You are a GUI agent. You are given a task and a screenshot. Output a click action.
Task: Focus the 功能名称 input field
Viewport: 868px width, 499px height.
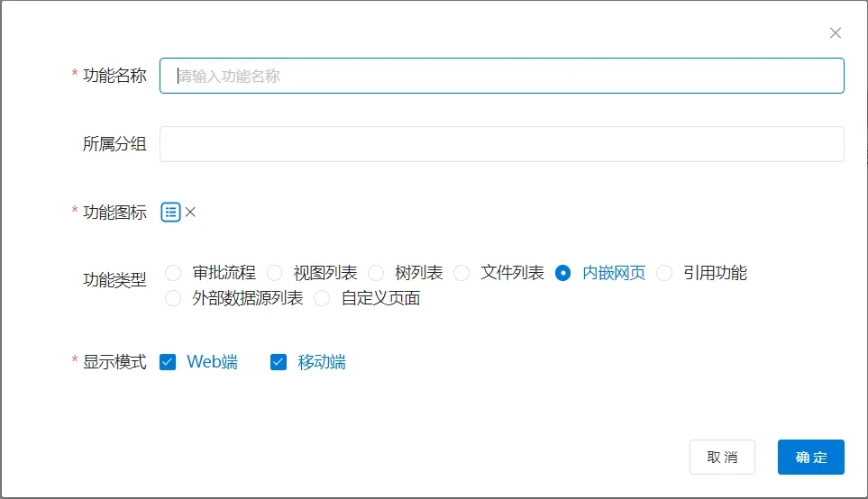click(x=501, y=77)
